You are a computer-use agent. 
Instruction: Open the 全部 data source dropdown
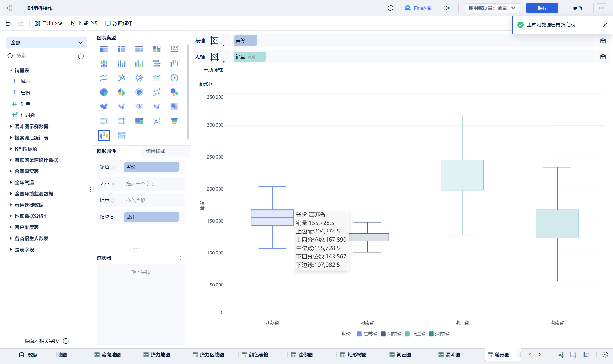46,43
